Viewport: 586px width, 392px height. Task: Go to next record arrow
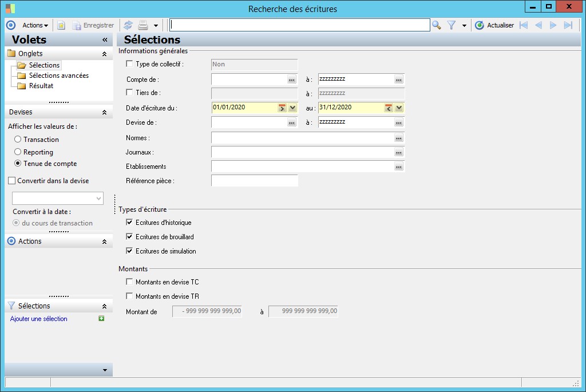tap(553, 25)
